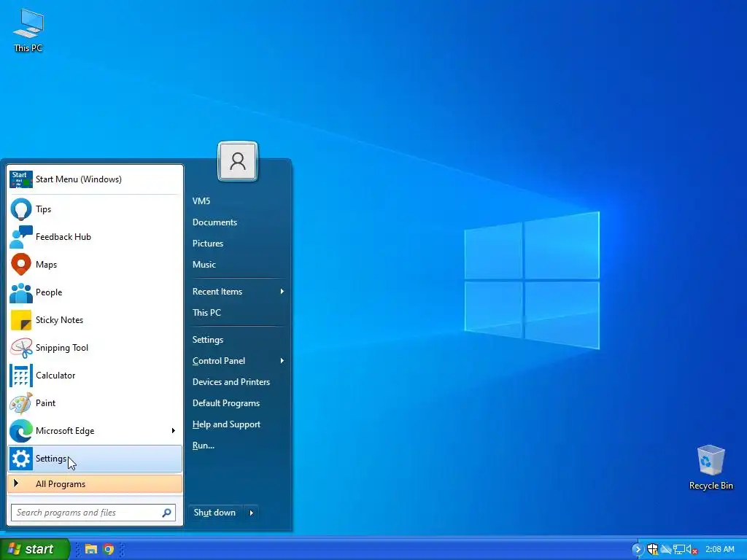Click the search magnifier icon
This screenshot has height=560, width=747.
point(166,513)
